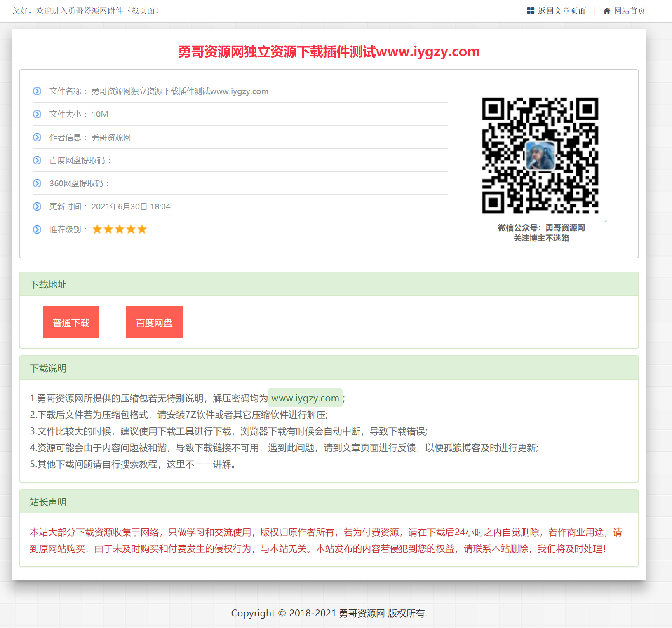
Task: Click the 关注博主不迷路 caption
Action: [541, 238]
